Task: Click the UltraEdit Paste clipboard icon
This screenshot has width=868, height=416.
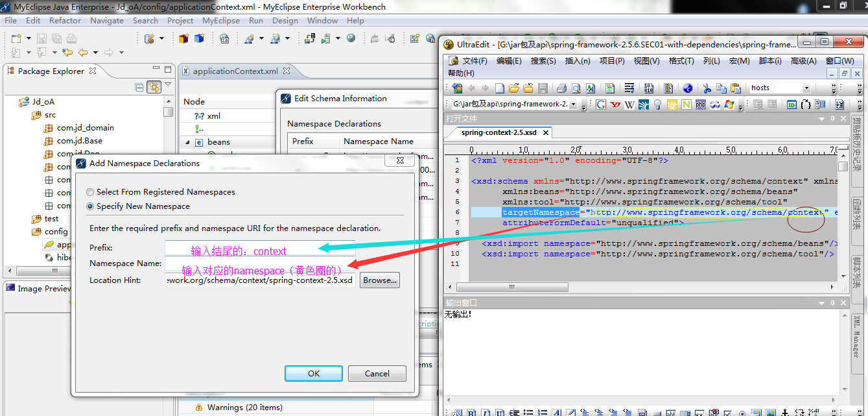Action: pos(736,88)
